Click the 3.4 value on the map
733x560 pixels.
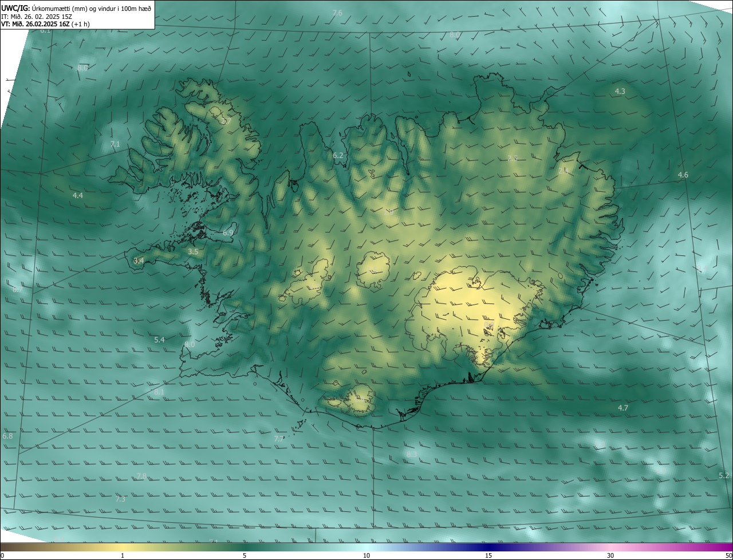click(x=139, y=261)
